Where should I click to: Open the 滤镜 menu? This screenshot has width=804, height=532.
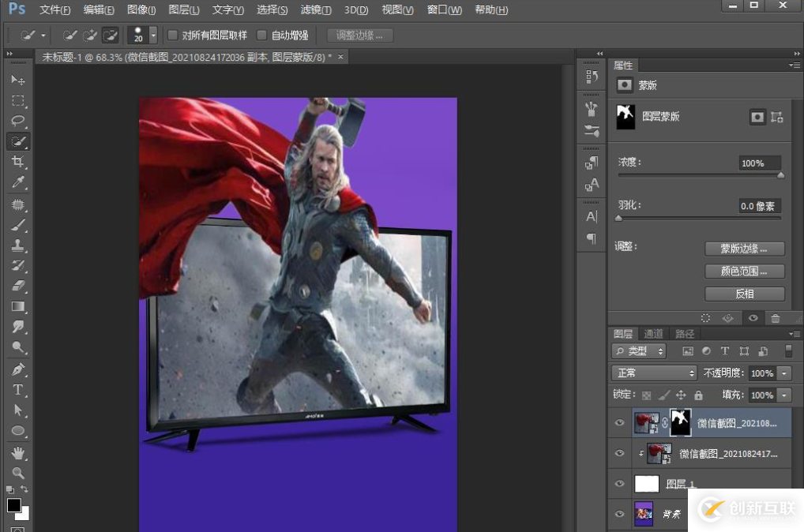click(x=316, y=10)
